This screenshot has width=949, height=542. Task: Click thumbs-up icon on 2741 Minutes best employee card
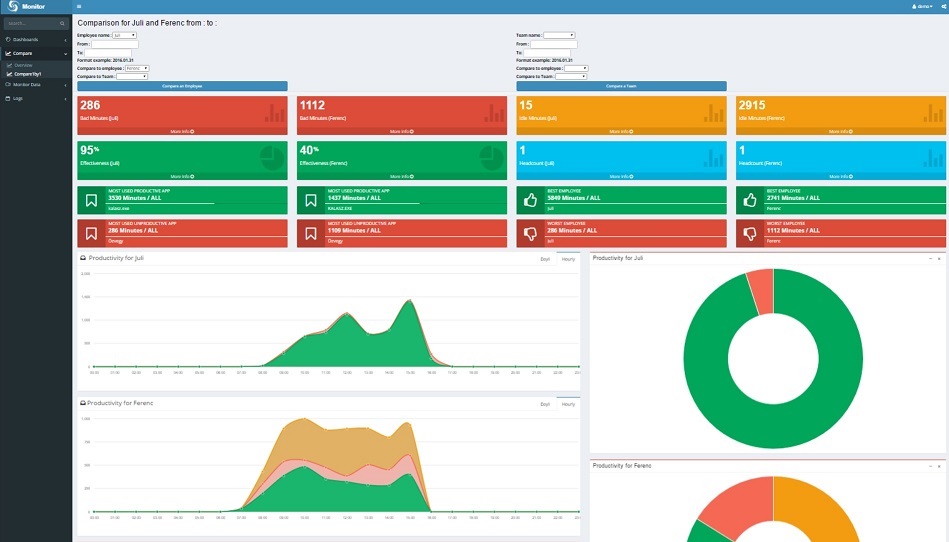click(x=750, y=200)
